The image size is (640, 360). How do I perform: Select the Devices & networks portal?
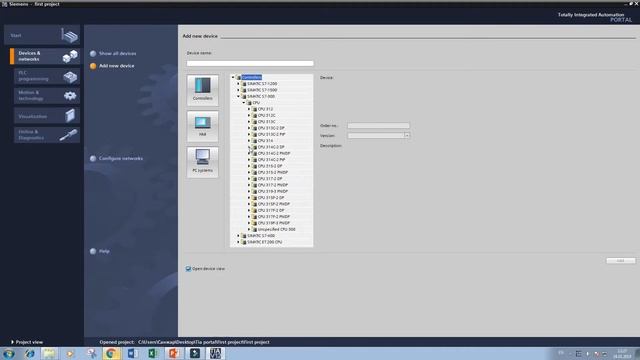(x=45, y=56)
